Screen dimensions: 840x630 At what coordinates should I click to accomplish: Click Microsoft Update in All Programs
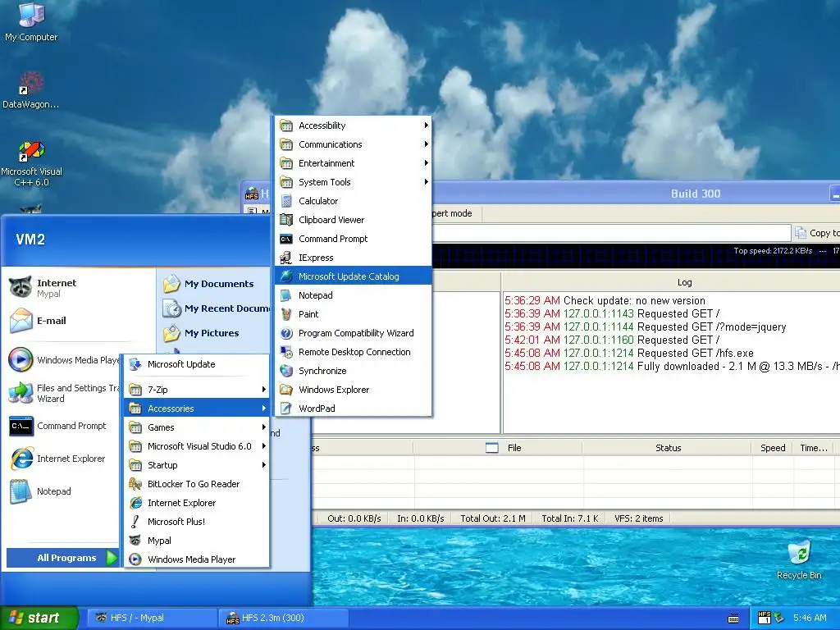click(196, 364)
